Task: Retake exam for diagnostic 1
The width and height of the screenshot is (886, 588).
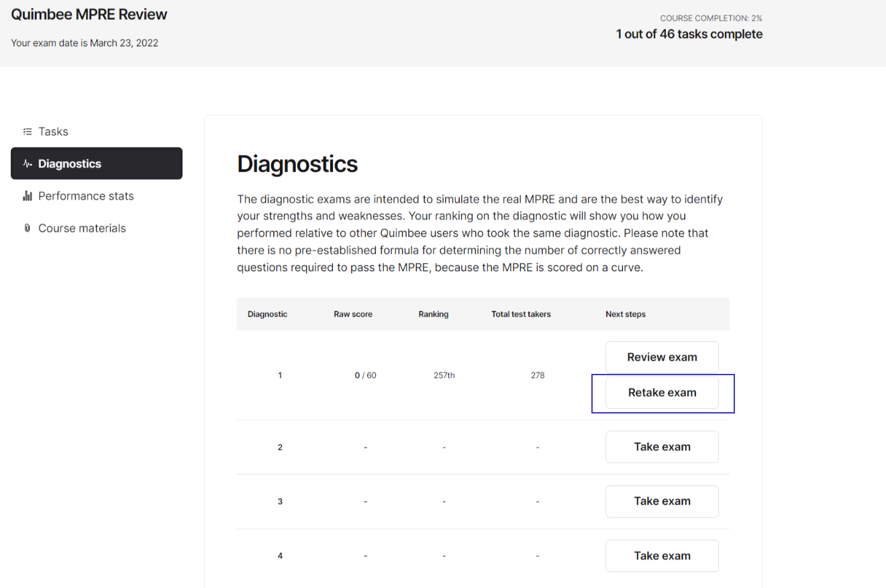Action: coord(662,393)
